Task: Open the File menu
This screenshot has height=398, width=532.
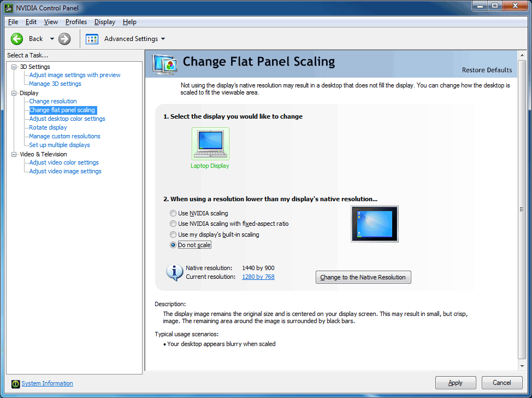Action: pos(13,22)
